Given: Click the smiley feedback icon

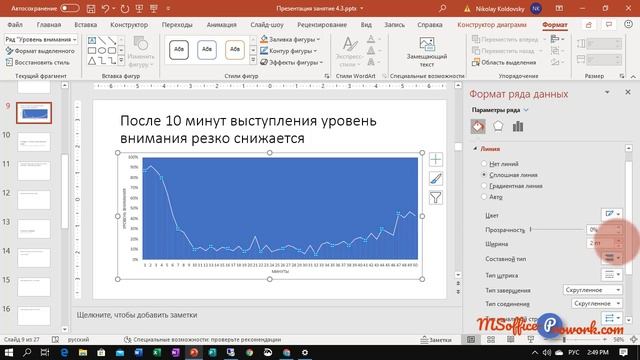Looking at the screenshot, I should 629,24.
